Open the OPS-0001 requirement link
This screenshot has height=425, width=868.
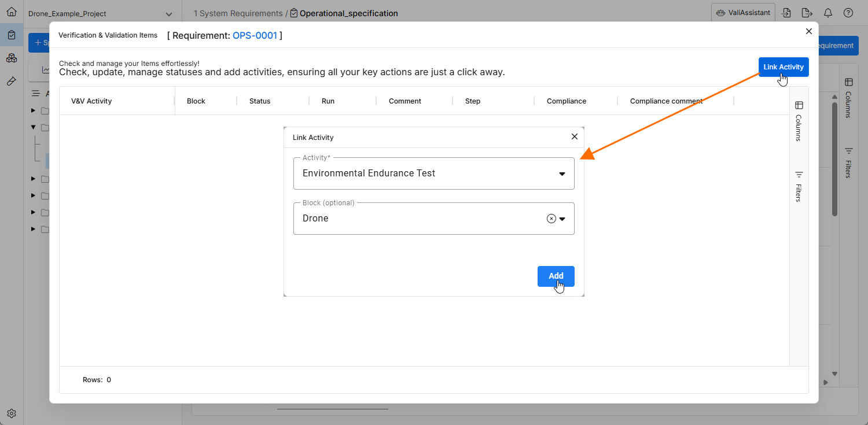point(255,36)
